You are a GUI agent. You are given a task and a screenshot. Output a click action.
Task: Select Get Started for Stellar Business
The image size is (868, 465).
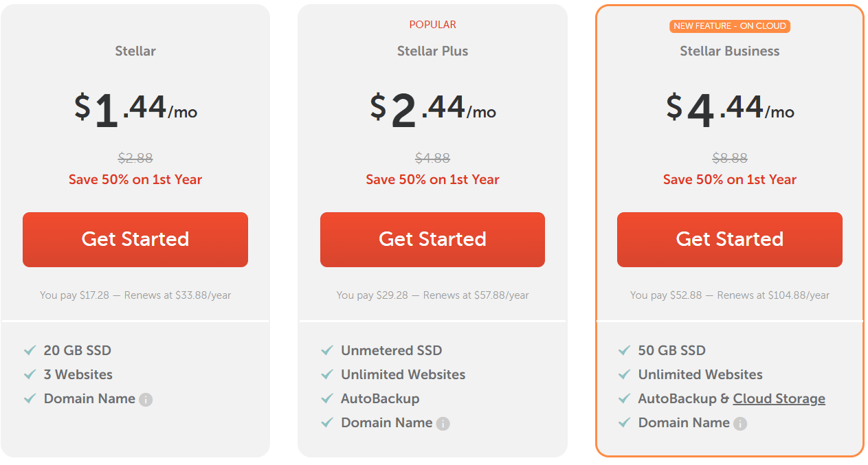click(729, 239)
